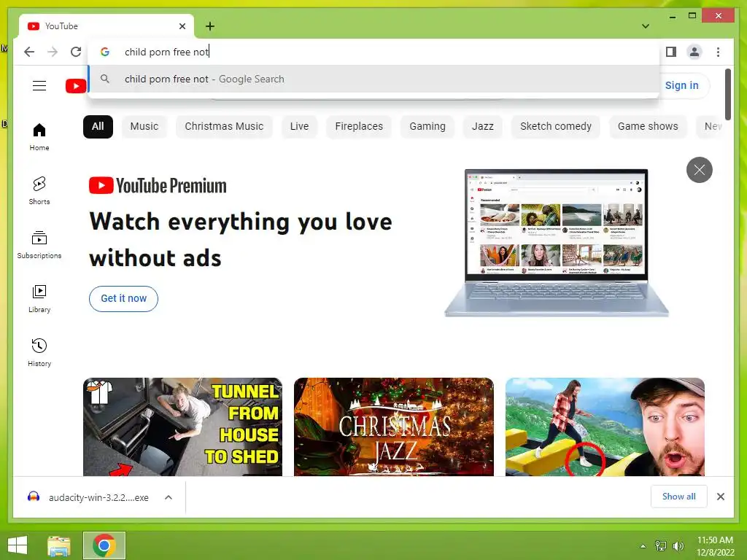Click the laptop promo image
747x560 pixels.
(x=556, y=242)
